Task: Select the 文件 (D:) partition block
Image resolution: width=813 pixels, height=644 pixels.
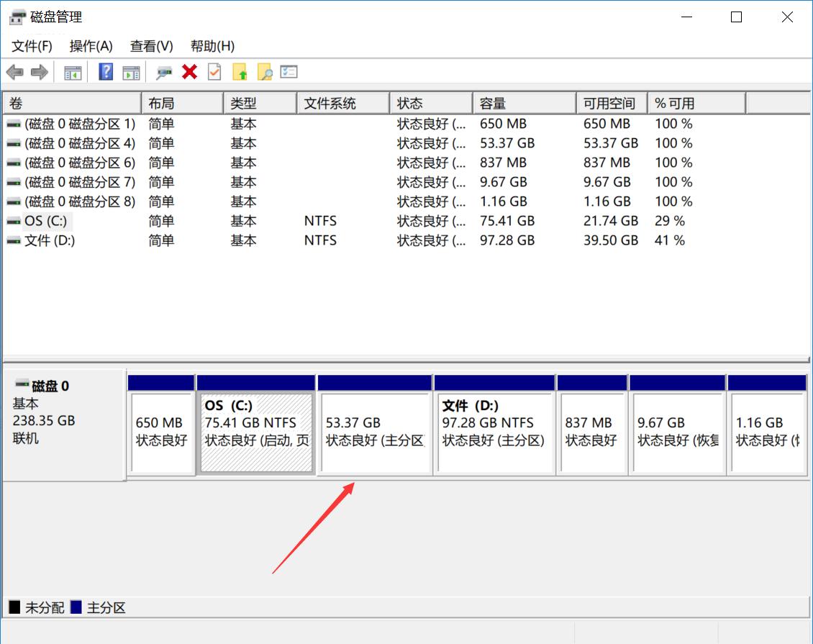Action: coord(494,428)
